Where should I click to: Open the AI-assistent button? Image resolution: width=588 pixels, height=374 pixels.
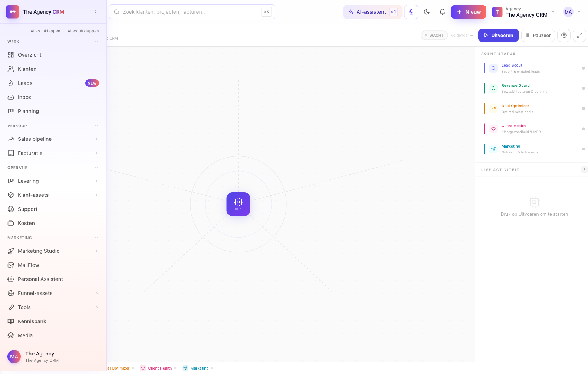point(372,12)
